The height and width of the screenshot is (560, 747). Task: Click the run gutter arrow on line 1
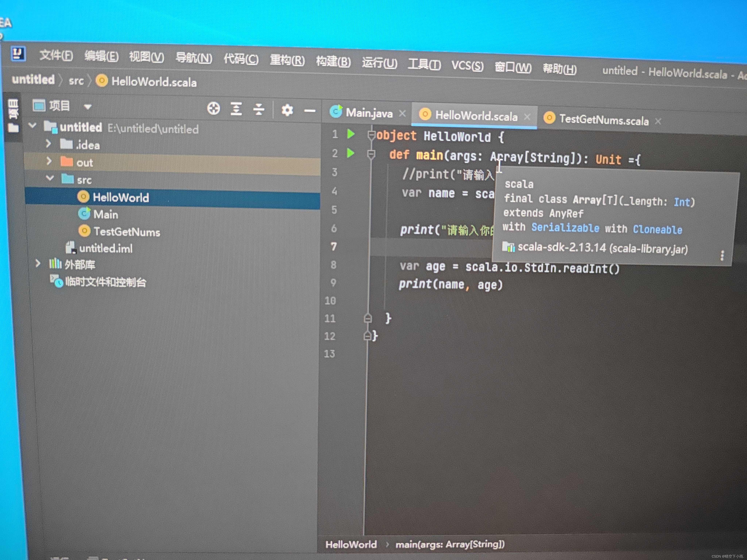pyautogui.click(x=351, y=134)
